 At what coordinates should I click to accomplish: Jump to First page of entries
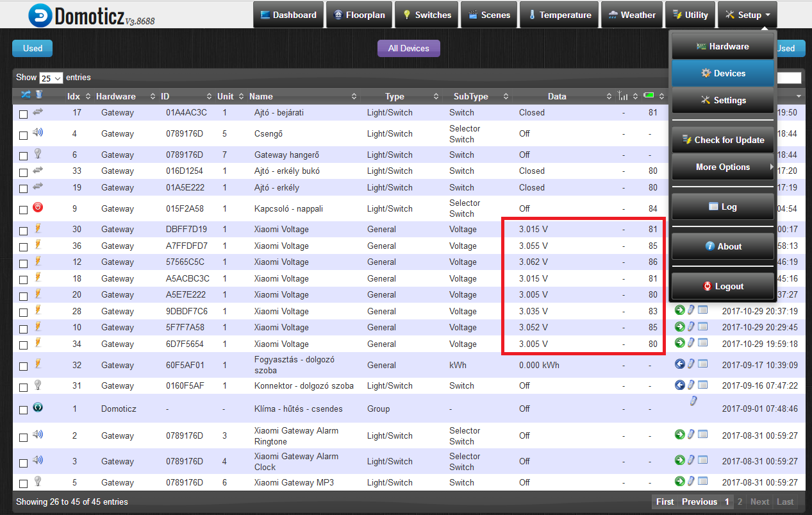click(x=665, y=502)
